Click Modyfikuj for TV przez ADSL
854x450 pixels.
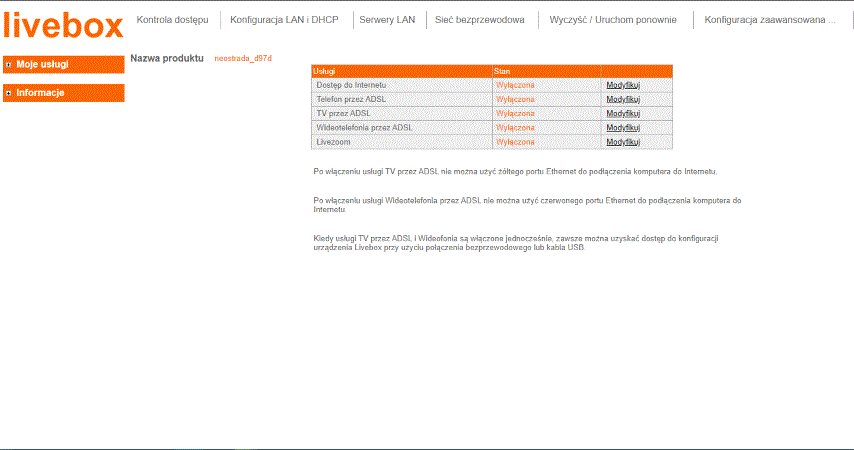[623, 113]
